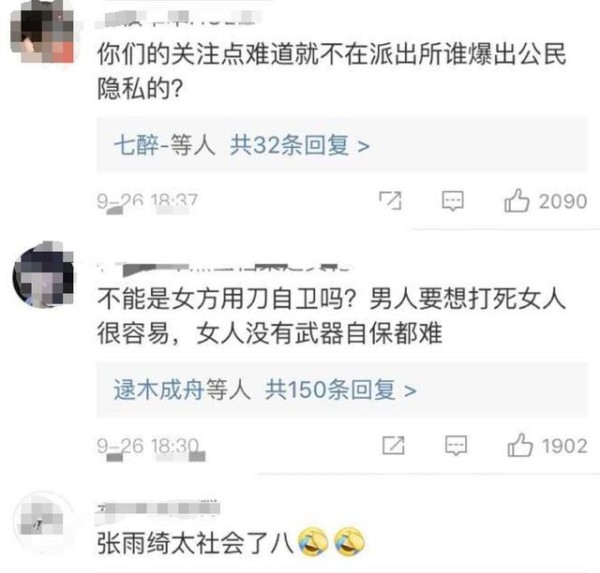
Task: Tap the first commenter's blurred avatar
Action: (42, 33)
